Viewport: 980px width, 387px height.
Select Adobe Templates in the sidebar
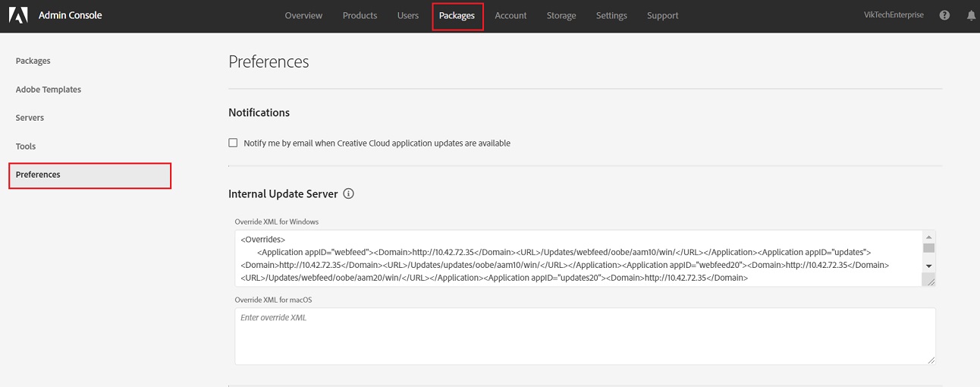click(49, 90)
